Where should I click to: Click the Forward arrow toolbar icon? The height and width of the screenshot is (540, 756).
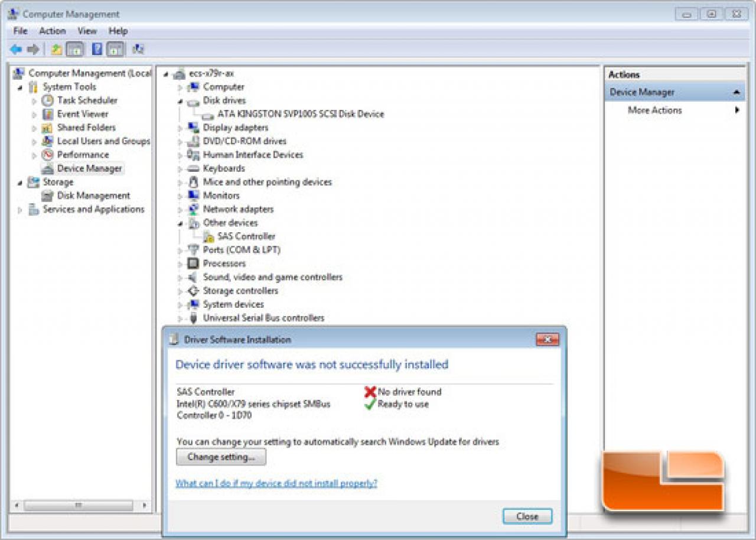[x=33, y=50]
